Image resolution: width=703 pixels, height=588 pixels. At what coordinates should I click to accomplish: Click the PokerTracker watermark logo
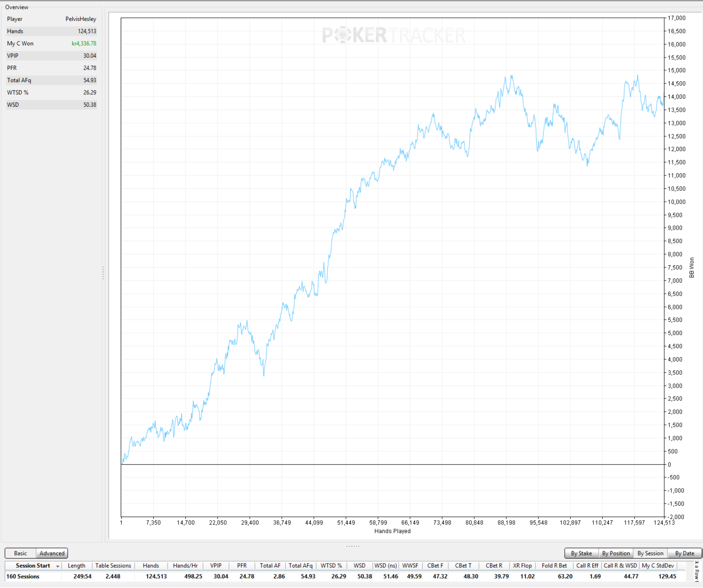[394, 35]
